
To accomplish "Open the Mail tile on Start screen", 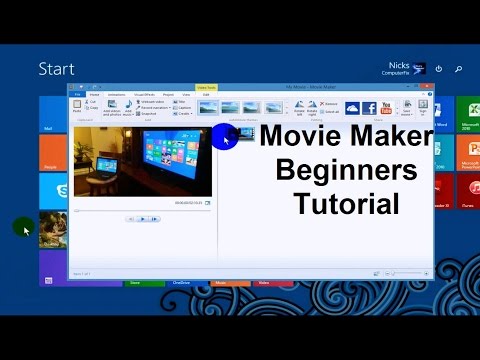I will pyautogui.click(x=53, y=114).
